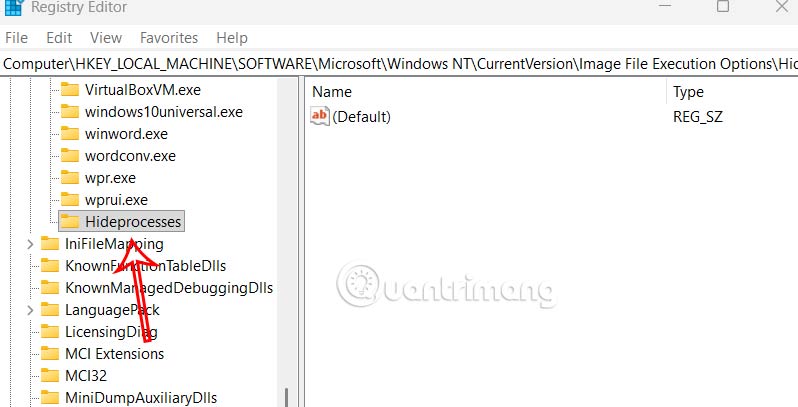Select the VirtualBoxVM.exe key
The image size is (798, 407).
[x=143, y=90]
